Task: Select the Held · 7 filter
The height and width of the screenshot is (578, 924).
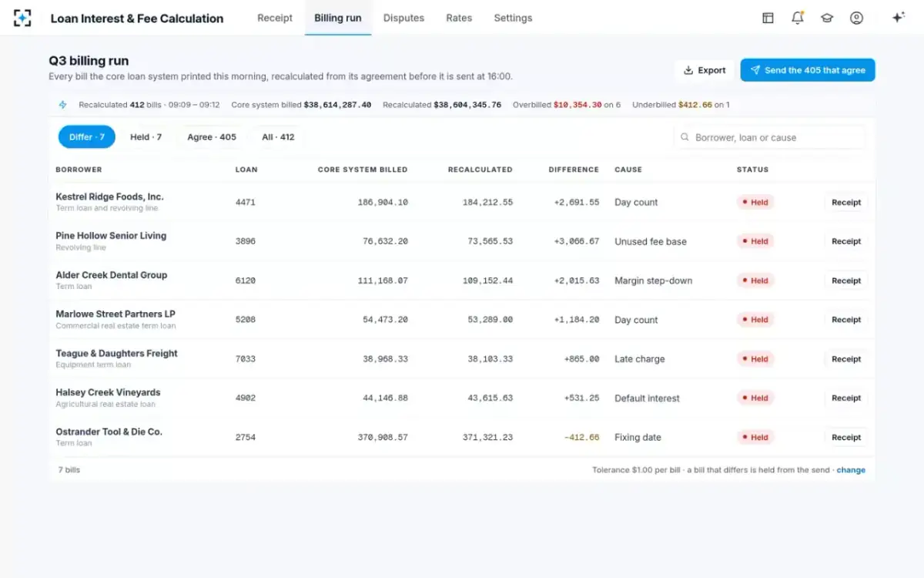Action: pyautogui.click(x=146, y=137)
